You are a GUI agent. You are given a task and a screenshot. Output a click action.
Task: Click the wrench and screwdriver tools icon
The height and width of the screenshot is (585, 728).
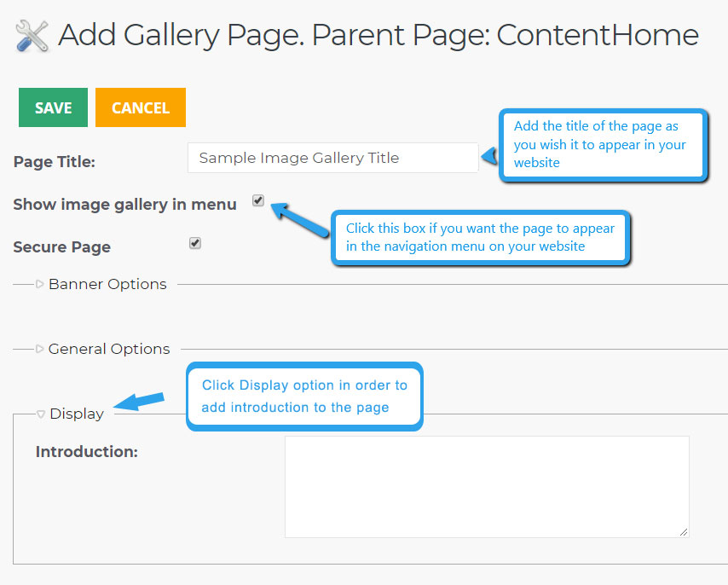(x=32, y=36)
